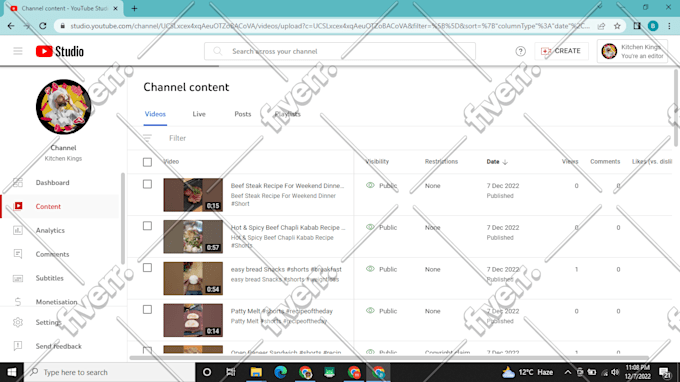Select the Beef Chapli Kabab video checkbox
680x382 pixels.
(147, 226)
